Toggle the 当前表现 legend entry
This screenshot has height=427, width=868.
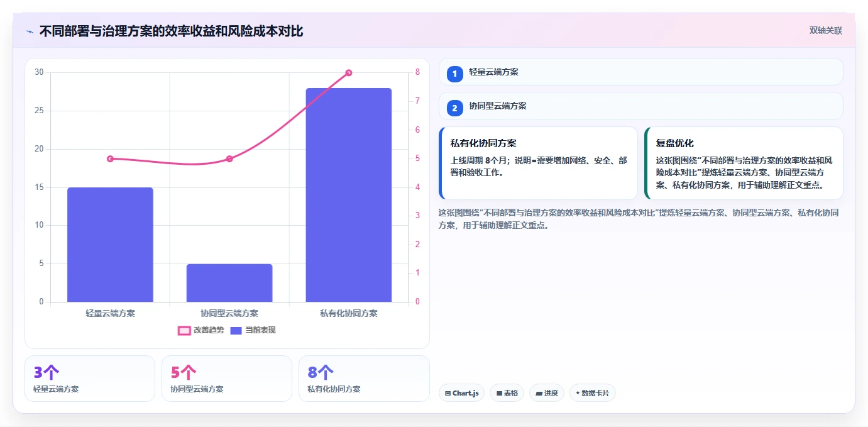click(x=253, y=330)
